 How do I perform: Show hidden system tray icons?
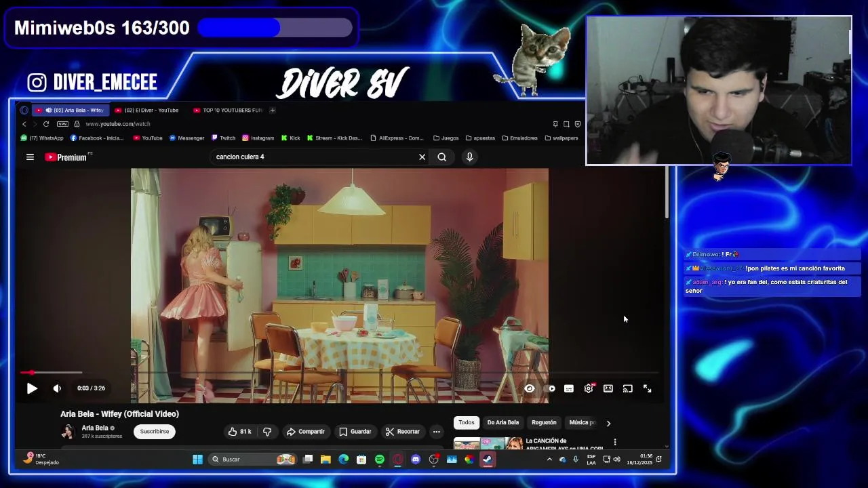click(549, 460)
